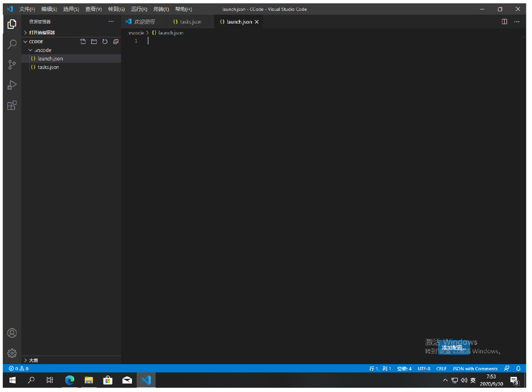Change the JSON with Comments language mode
The width and height of the screenshot is (532, 392).
coord(475,368)
